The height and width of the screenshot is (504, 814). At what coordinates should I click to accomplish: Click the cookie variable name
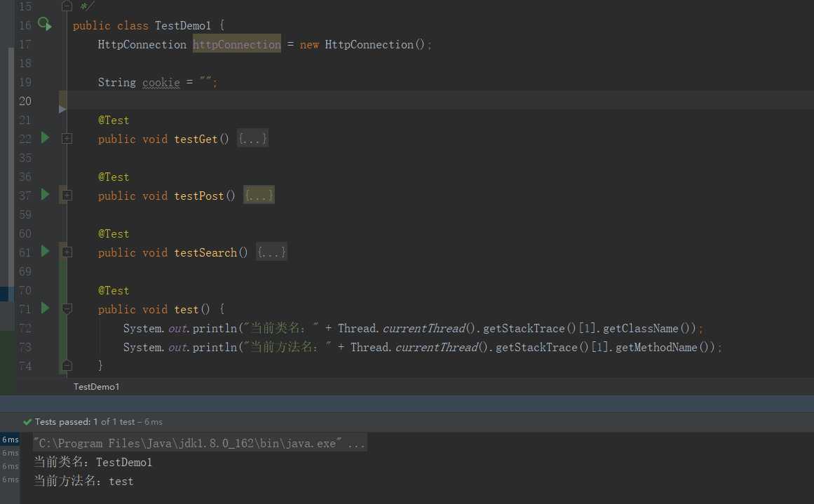[x=161, y=83]
